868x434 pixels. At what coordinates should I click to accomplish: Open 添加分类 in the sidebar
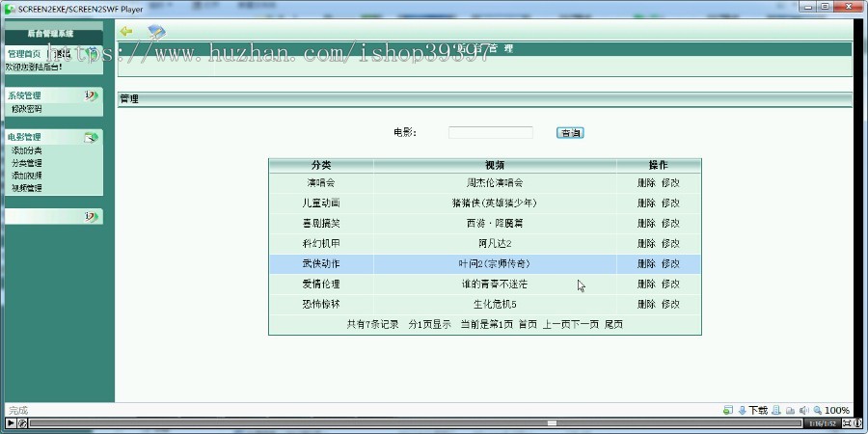click(27, 150)
